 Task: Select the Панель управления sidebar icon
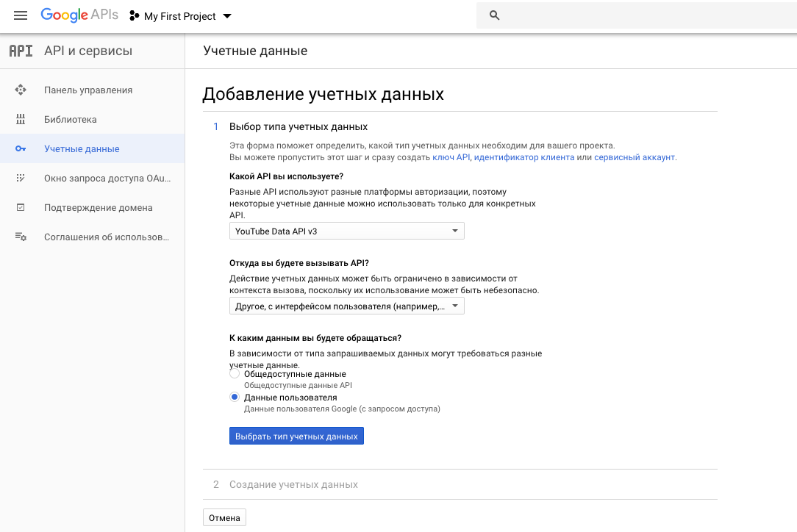(20, 90)
